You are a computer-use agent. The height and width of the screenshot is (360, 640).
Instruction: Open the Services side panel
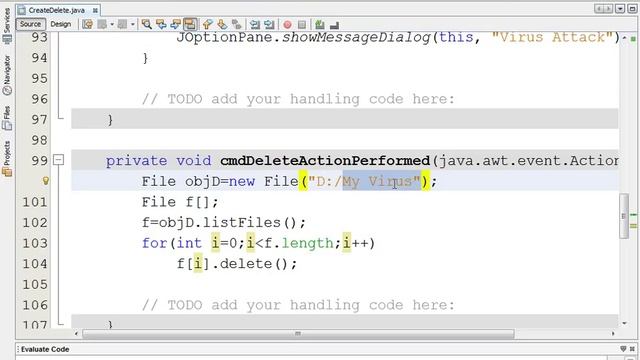point(7,25)
